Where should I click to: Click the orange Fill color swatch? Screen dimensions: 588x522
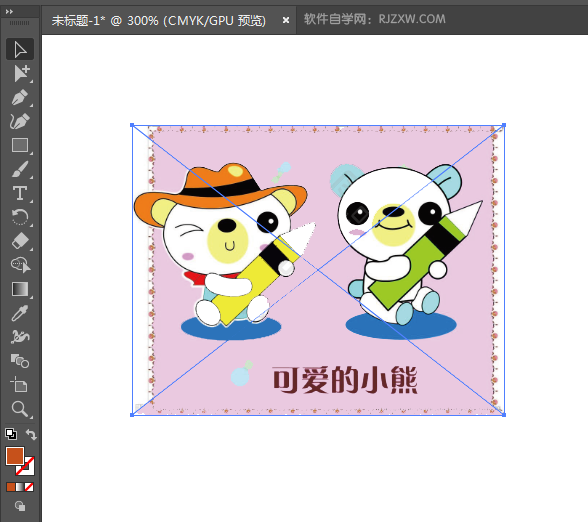click(15, 456)
